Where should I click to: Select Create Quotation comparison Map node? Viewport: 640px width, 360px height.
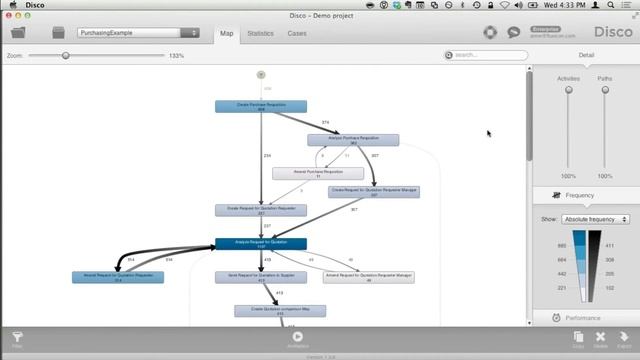coord(280,311)
